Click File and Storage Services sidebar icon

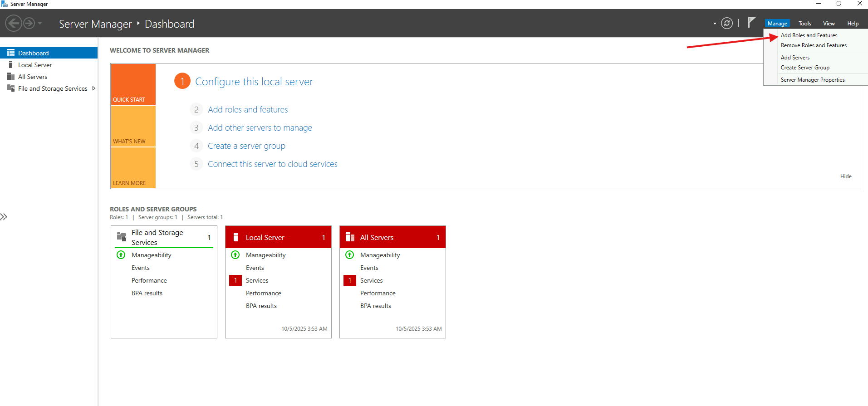click(x=11, y=88)
